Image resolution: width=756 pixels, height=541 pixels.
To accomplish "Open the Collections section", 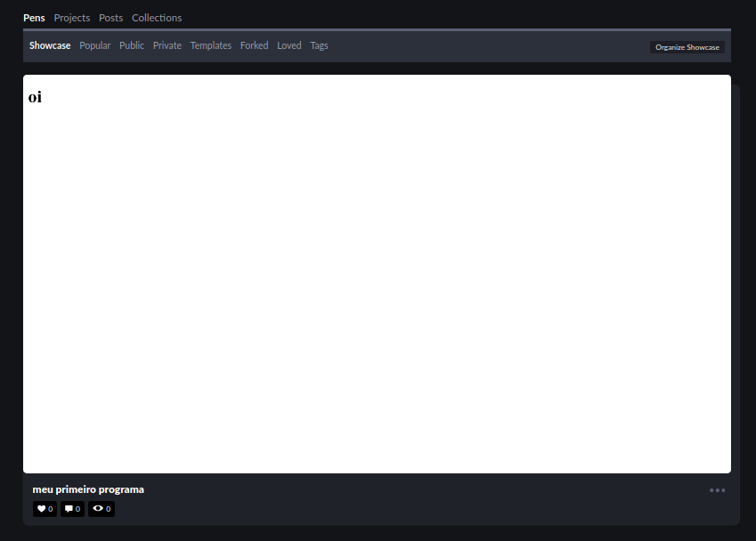I will [x=157, y=17].
